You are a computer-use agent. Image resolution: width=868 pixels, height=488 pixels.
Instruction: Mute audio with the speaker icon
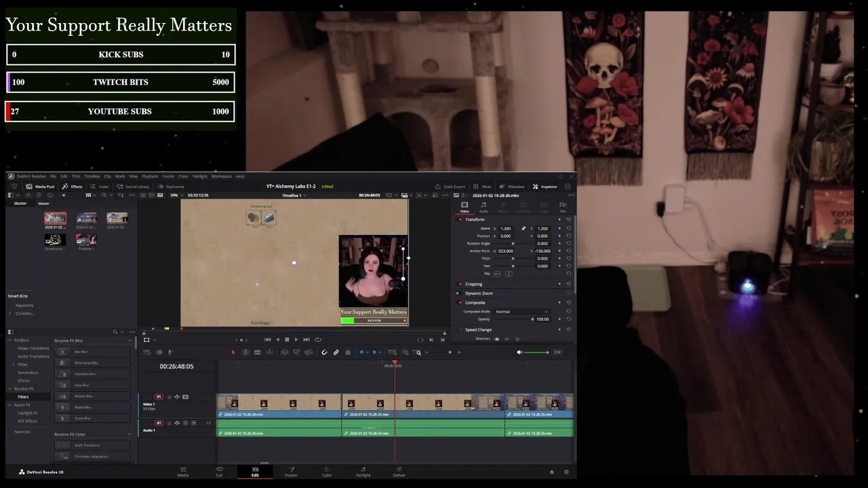tap(519, 352)
